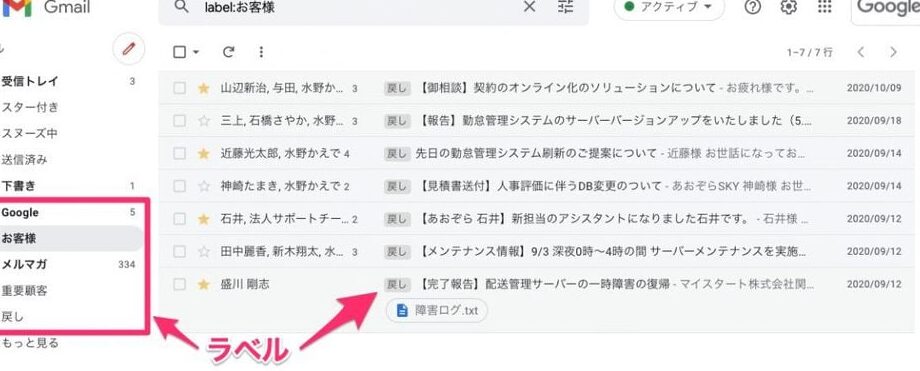
Task: Click the 2020/09/18 date
Action: 874,121
